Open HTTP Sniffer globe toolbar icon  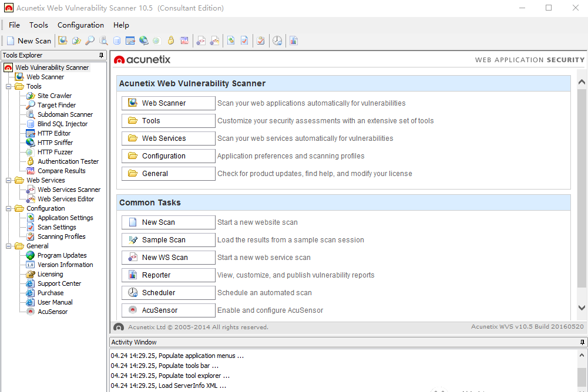pos(144,40)
